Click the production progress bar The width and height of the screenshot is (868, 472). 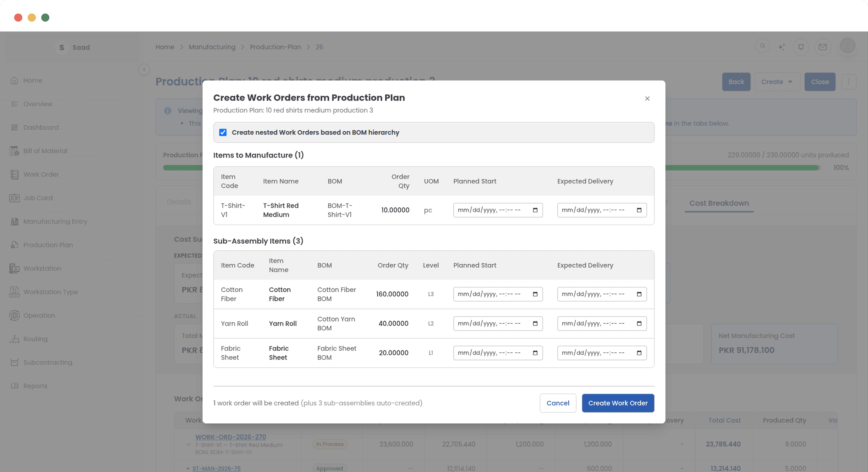point(741,168)
